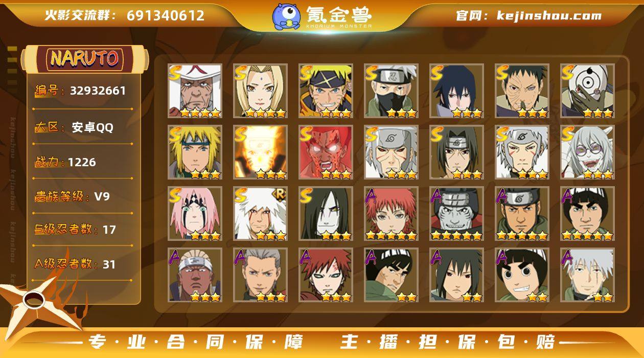
Task: Click the Third Hokage portrait with white hat
Action: 195,91
